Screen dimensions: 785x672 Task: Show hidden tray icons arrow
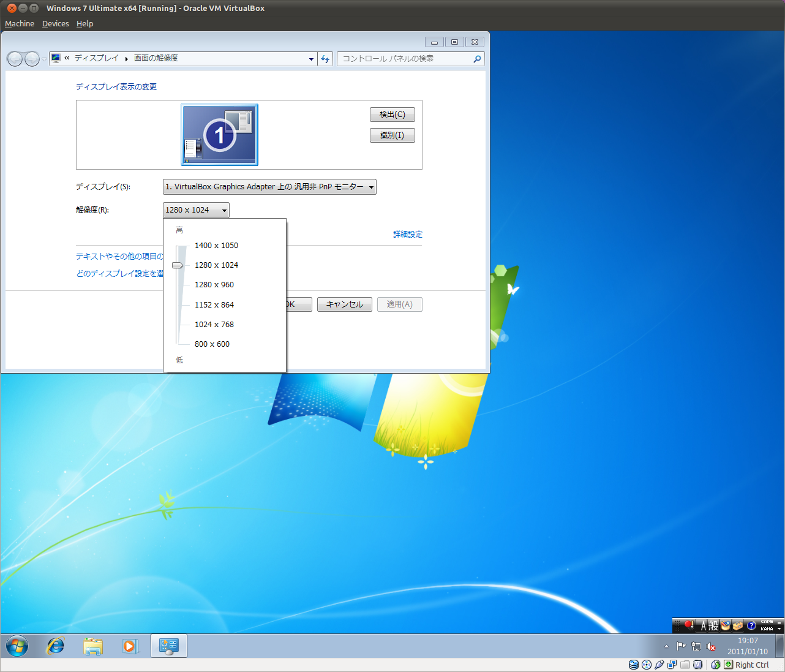[x=666, y=646]
